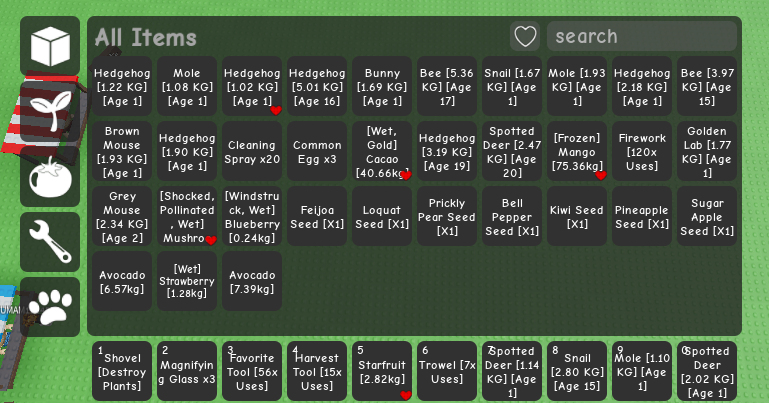The height and width of the screenshot is (403, 769).
Task: Pick the Frozen Mango 75.36kg item
Action: (x=577, y=151)
